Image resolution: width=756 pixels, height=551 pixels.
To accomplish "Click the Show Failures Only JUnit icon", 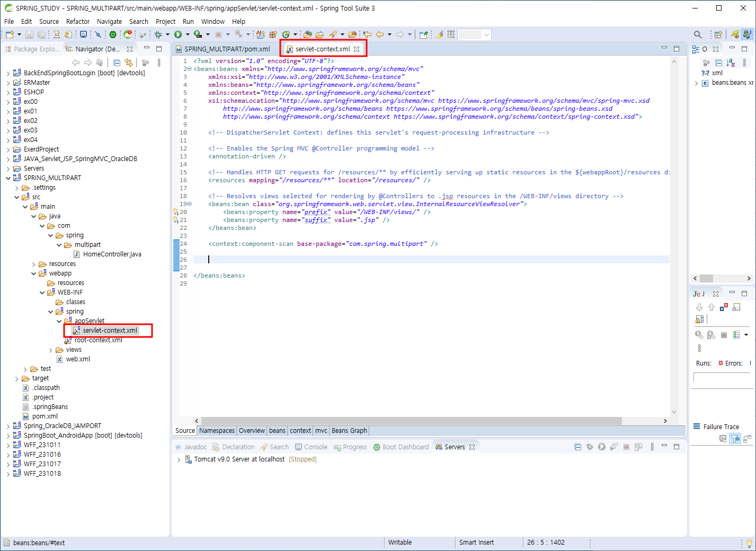I will tap(724, 307).
